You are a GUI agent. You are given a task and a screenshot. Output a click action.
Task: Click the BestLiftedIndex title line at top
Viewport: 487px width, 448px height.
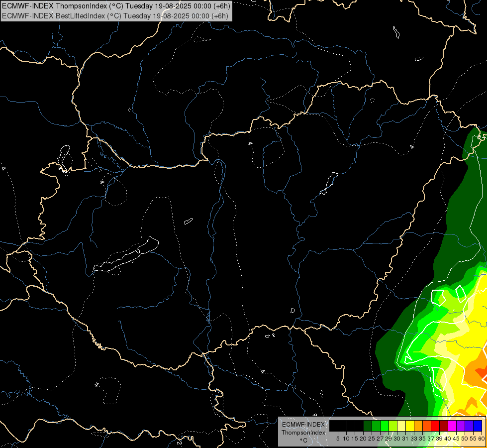click(x=115, y=15)
